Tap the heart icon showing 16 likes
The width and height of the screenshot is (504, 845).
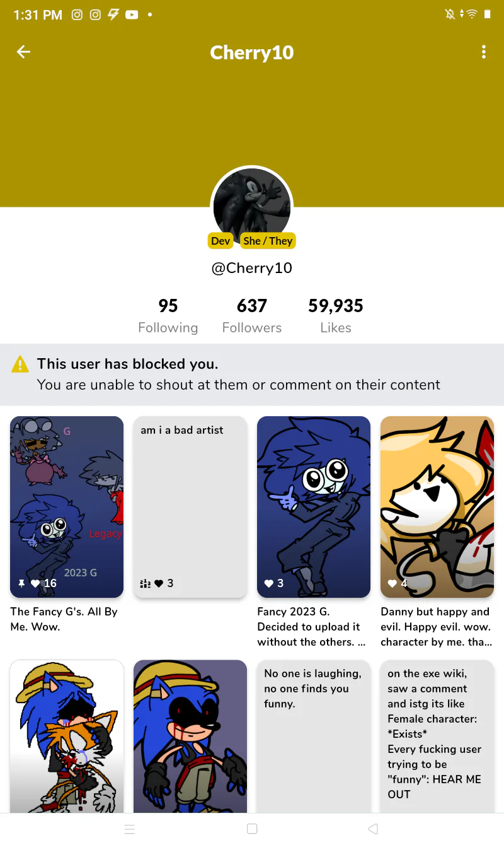[35, 584]
